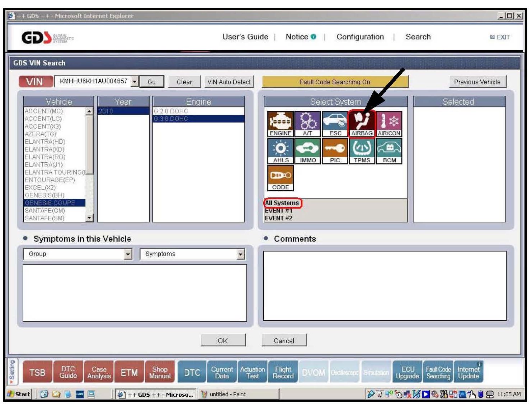This screenshot has width=532, height=411.
Task: Select the ENGINE system icon
Action: (280, 124)
